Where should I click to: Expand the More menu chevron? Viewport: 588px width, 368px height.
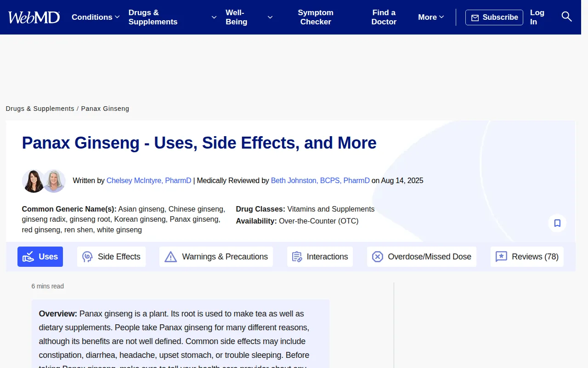[x=441, y=17]
